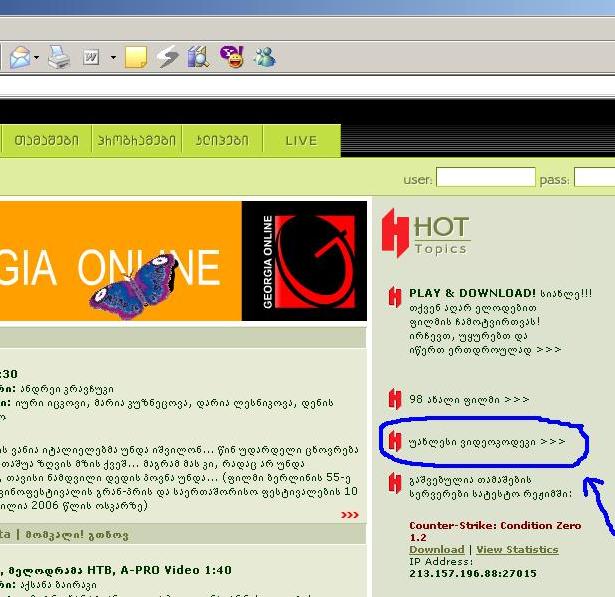Open the Mail envelope toolbar icon
615x597 pixels.
point(20,57)
